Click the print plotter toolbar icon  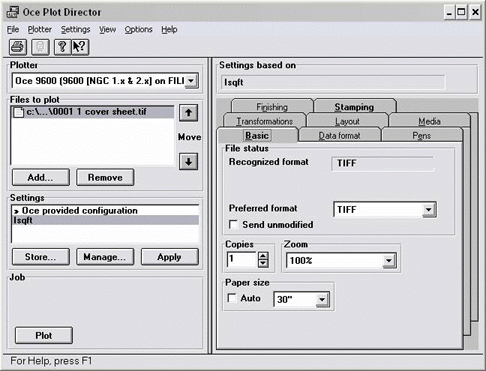(x=18, y=47)
